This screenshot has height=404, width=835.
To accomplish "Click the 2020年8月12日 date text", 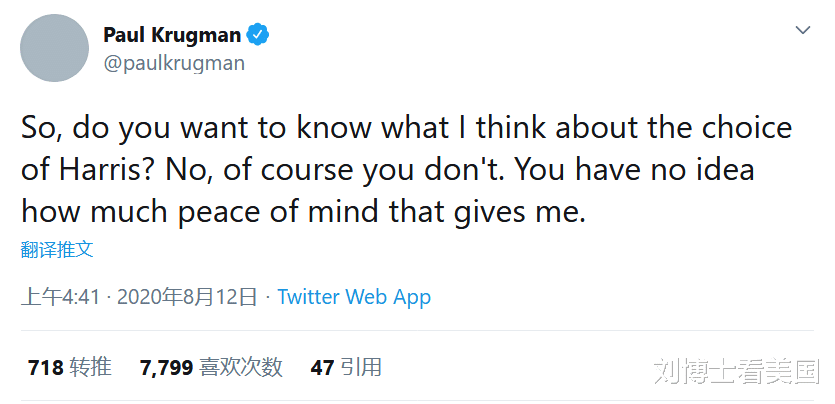I will click(x=188, y=297).
